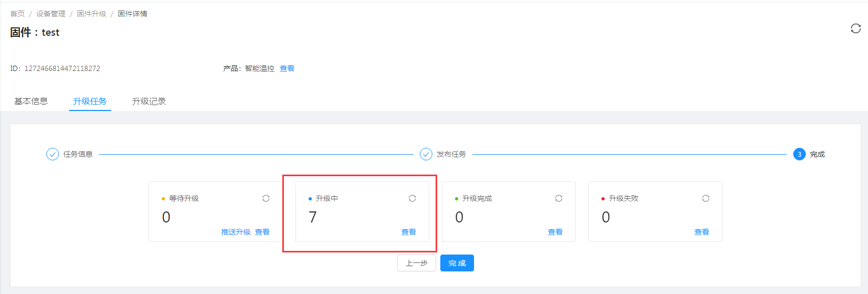Select the 升级任务 tab

click(90, 102)
